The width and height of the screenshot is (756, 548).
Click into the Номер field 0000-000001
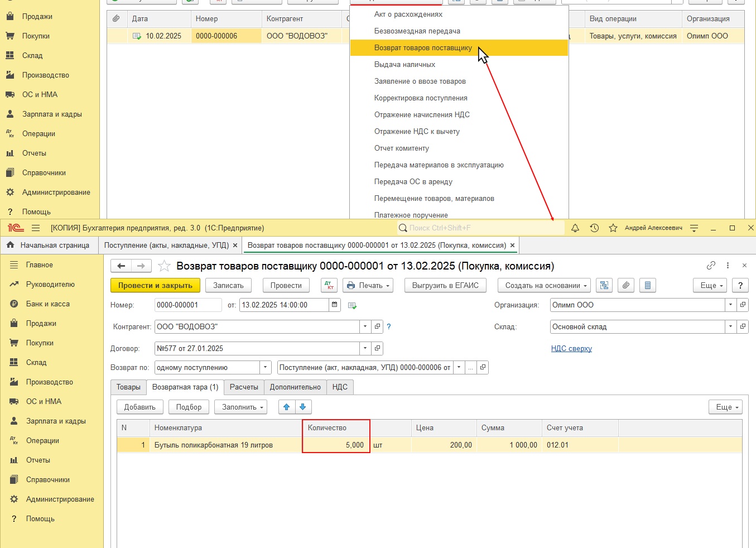point(188,305)
